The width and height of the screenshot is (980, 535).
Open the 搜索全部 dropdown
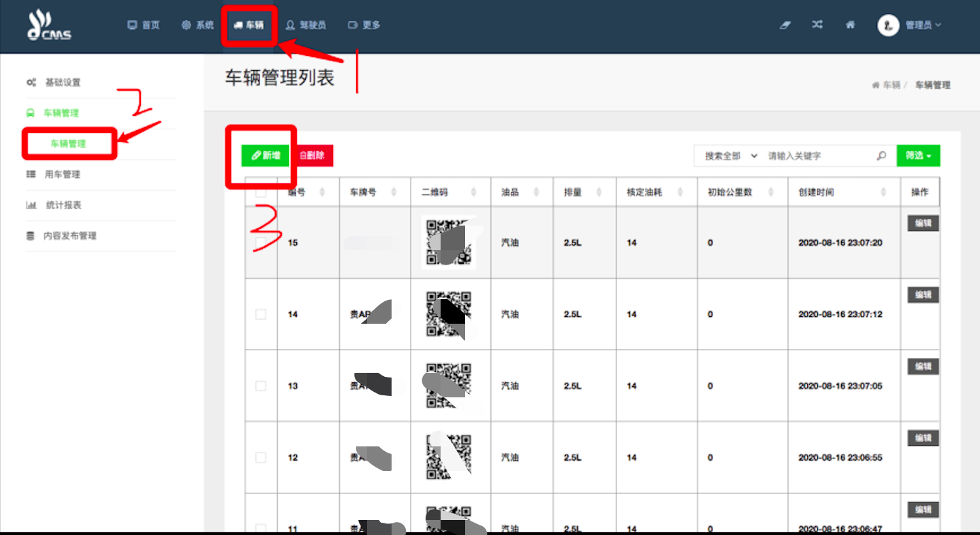(730, 156)
